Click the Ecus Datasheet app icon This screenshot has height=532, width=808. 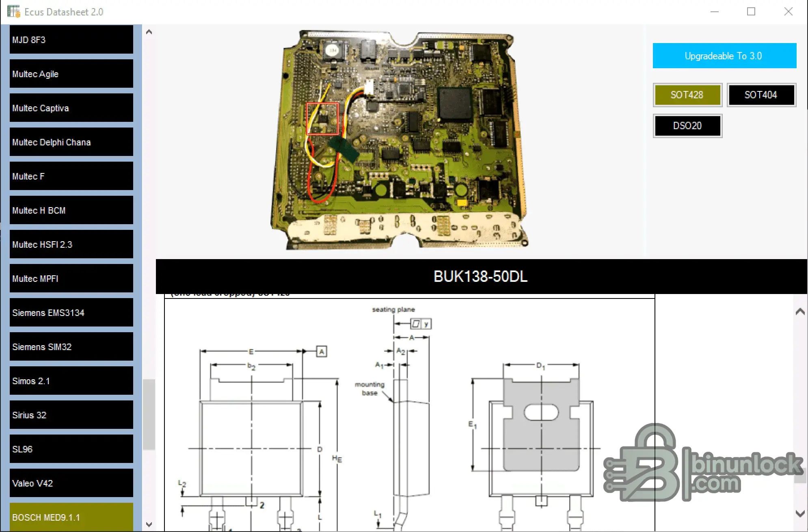pos(13,12)
